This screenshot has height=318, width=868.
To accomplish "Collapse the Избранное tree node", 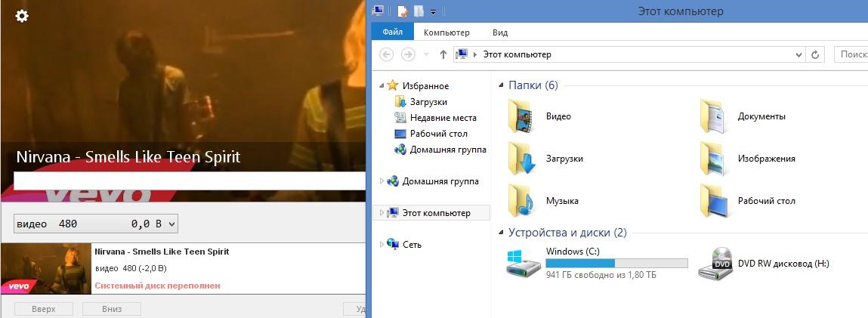I will 381,85.
